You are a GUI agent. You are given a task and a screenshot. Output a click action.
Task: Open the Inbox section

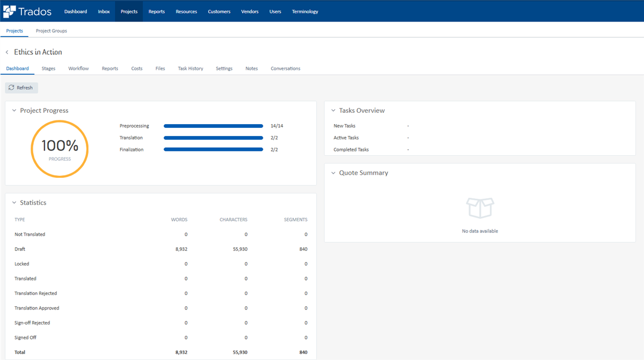(104, 11)
